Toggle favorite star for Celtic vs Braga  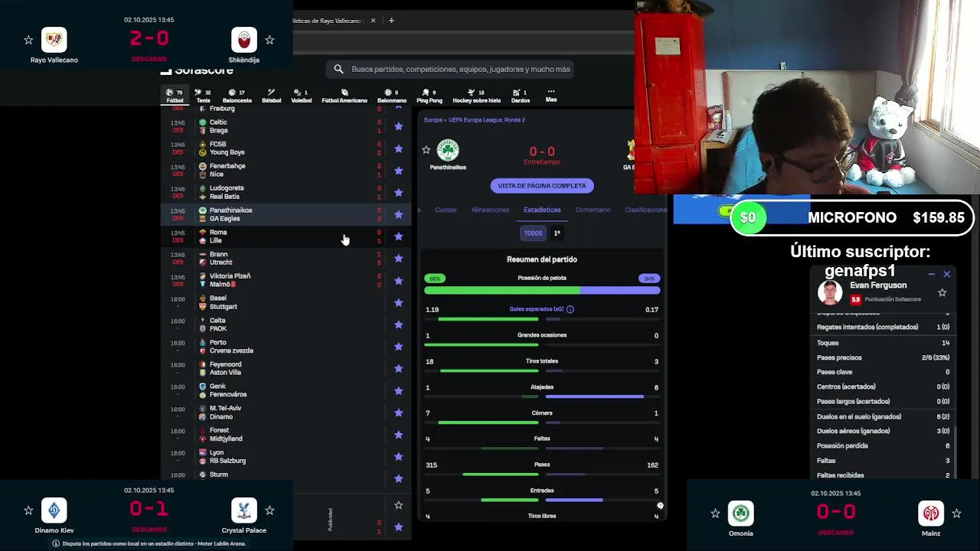tap(398, 126)
